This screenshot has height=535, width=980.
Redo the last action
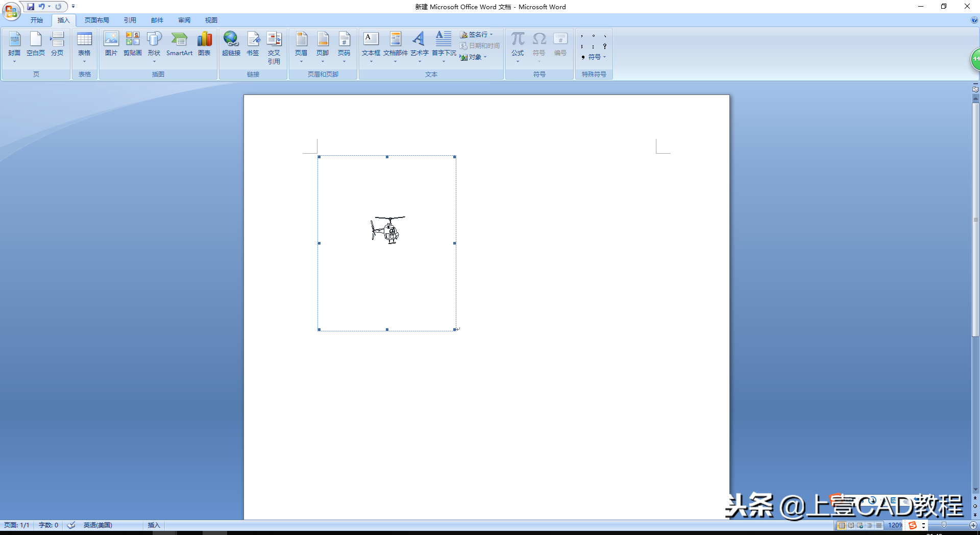click(x=58, y=7)
